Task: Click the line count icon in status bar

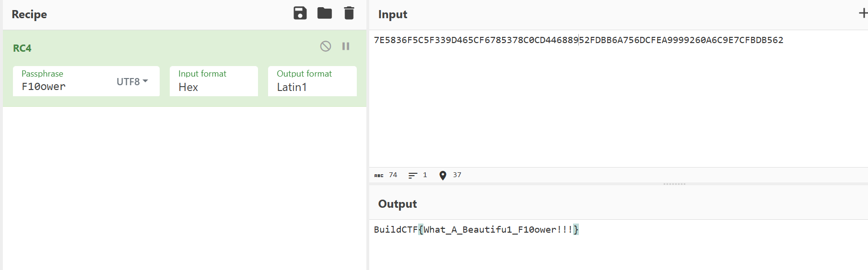Action: (x=412, y=175)
